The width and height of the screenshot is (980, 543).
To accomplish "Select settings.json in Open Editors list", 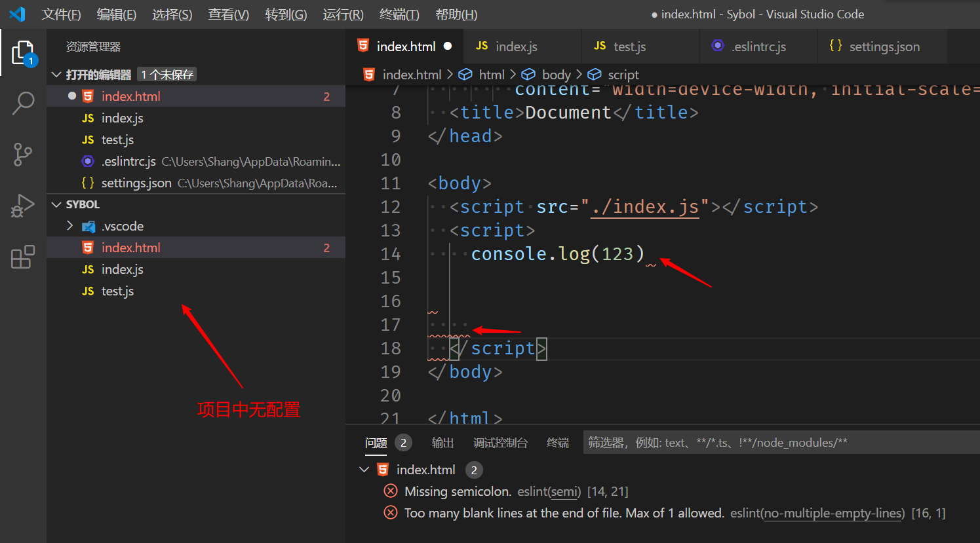I will click(196, 183).
